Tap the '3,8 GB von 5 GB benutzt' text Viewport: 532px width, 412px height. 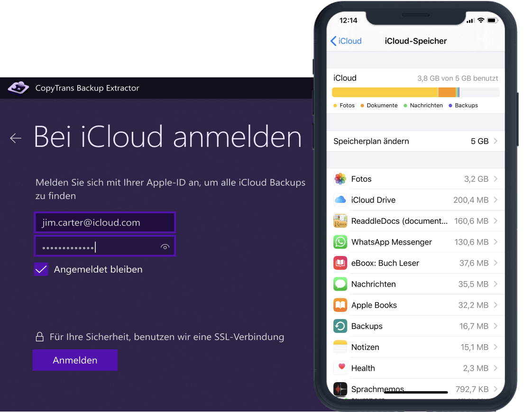click(x=458, y=78)
